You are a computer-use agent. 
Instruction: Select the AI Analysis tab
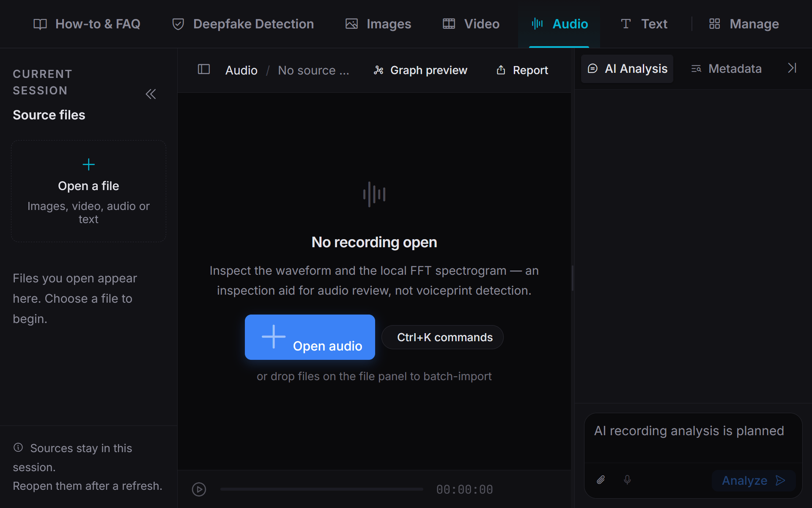click(627, 69)
